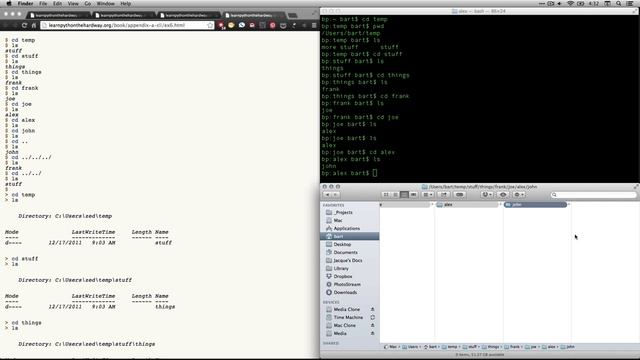
Task: Click Users in Finder path bar
Action: [410, 347]
